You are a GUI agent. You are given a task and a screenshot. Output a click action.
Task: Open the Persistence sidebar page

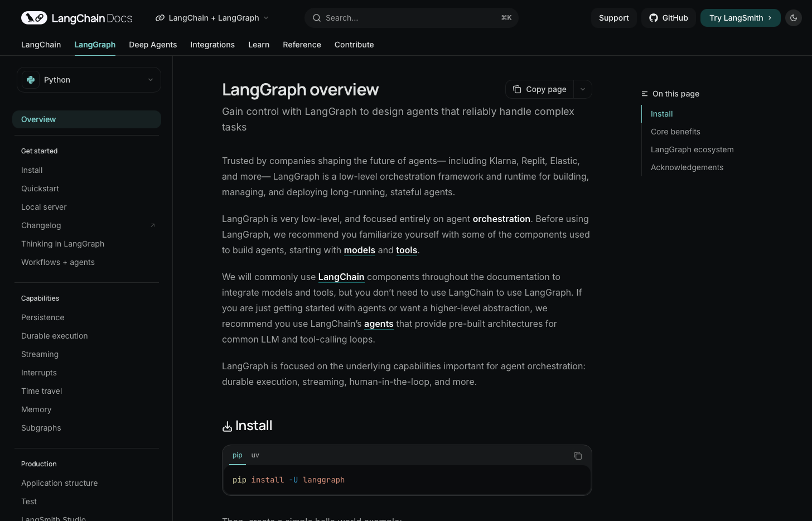point(43,317)
